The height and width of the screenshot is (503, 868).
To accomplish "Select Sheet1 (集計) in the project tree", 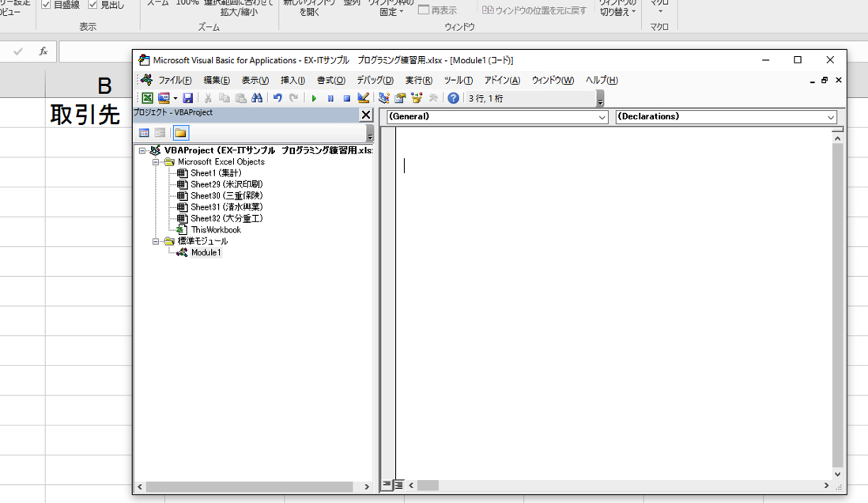I will click(216, 173).
